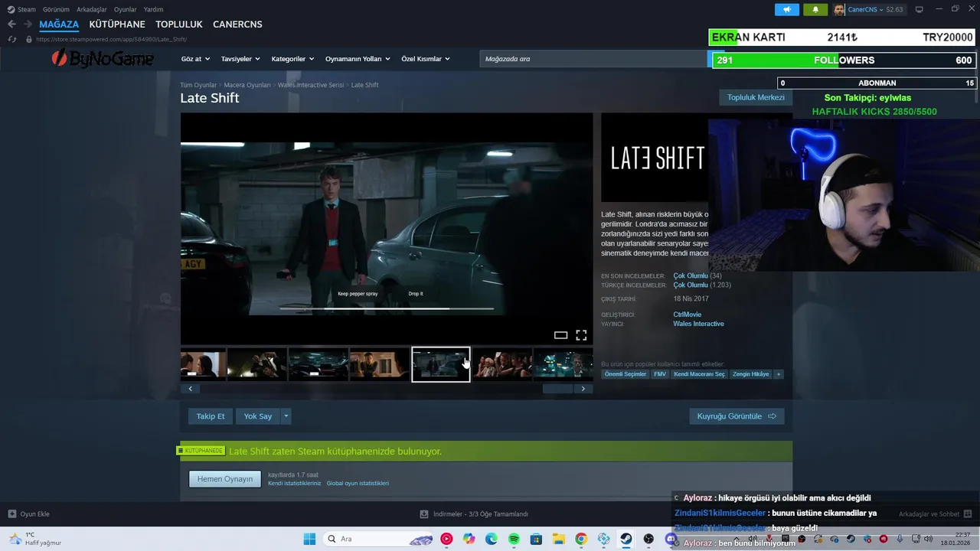Click the Takip Et button
This screenshot has width=980, height=551.
pyautogui.click(x=211, y=416)
